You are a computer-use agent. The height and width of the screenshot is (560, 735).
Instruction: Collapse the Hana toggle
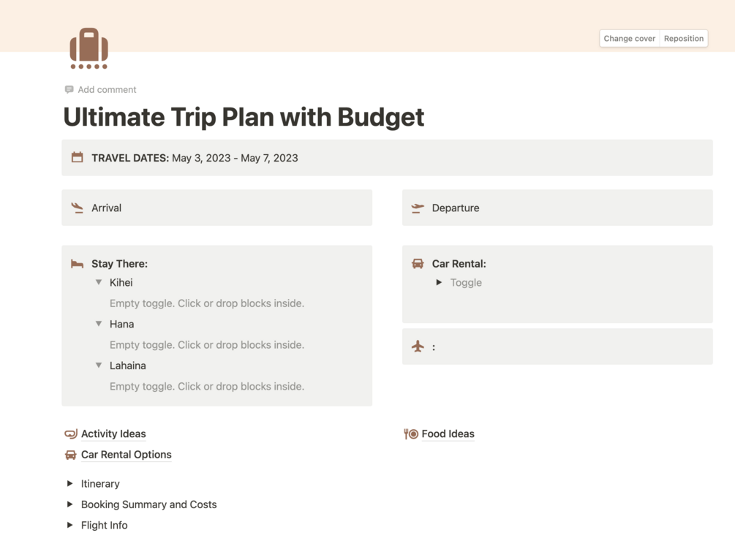[x=99, y=324]
